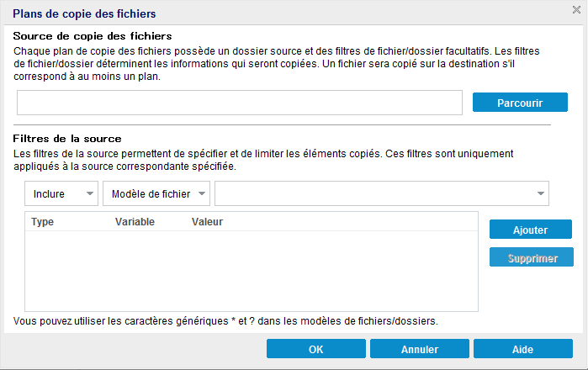Screen dimensions: 588x370
Task: Click the source filters description paragraph
Action: pyautogui.click(x=269, y=160)
